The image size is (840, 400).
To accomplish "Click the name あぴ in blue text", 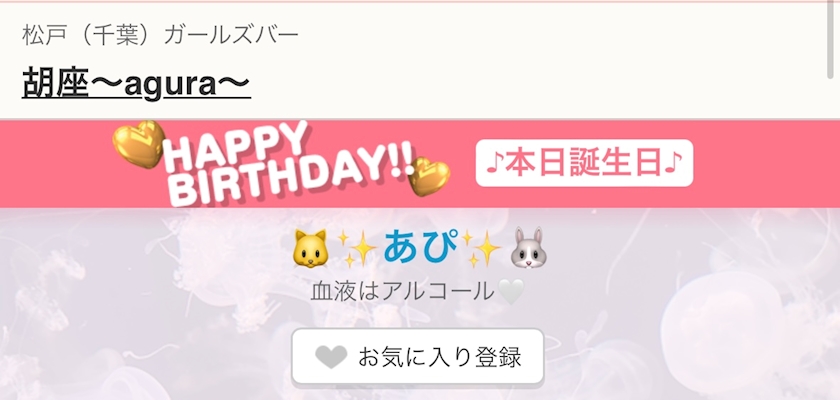I will [421, 247].
